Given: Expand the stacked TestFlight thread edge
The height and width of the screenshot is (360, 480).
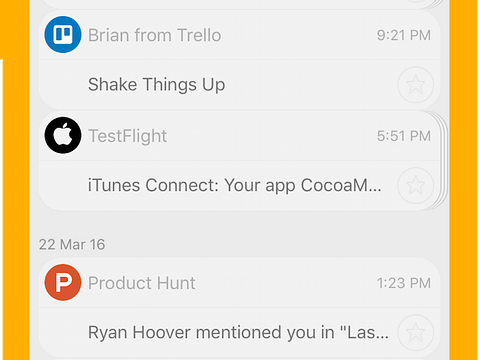Looking at the screenshot, I should click(x=444, y=161).
